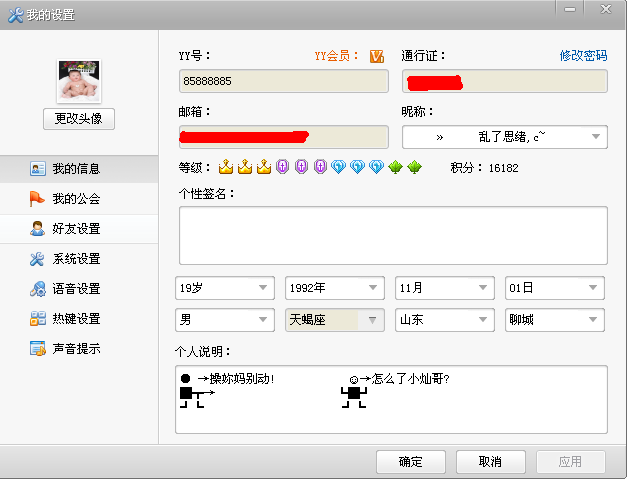The height and width of the screenshot is (479, 627).
Task: Open the gender dropdown showing 男
Action: [x=225, y=320]
